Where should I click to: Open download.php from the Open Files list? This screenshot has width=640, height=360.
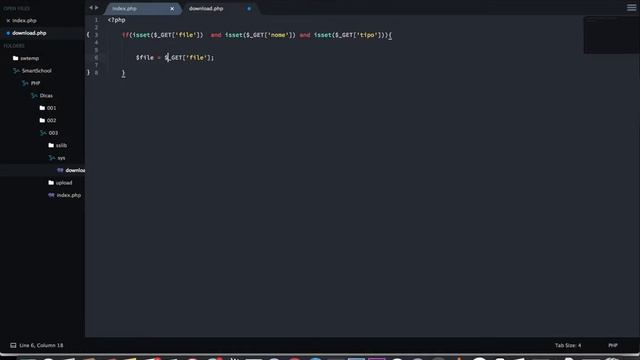[x=29, y=33]
